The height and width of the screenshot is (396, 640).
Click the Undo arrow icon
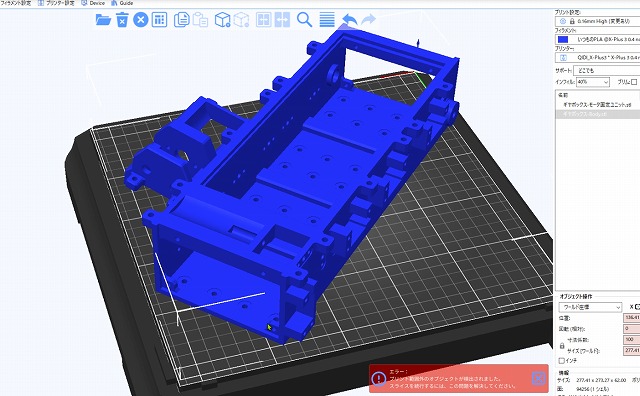click(x=349, y=20)
